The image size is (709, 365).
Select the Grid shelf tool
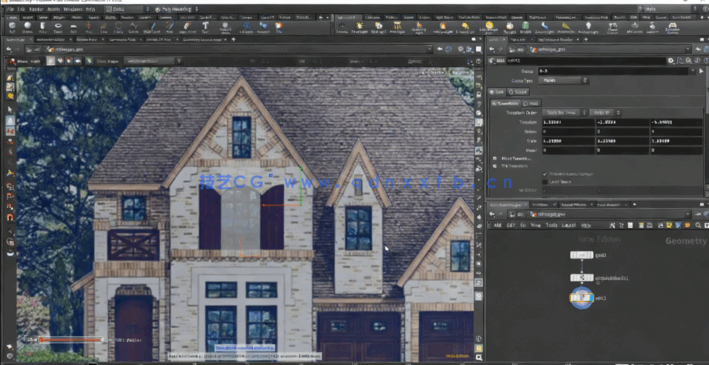73,28
